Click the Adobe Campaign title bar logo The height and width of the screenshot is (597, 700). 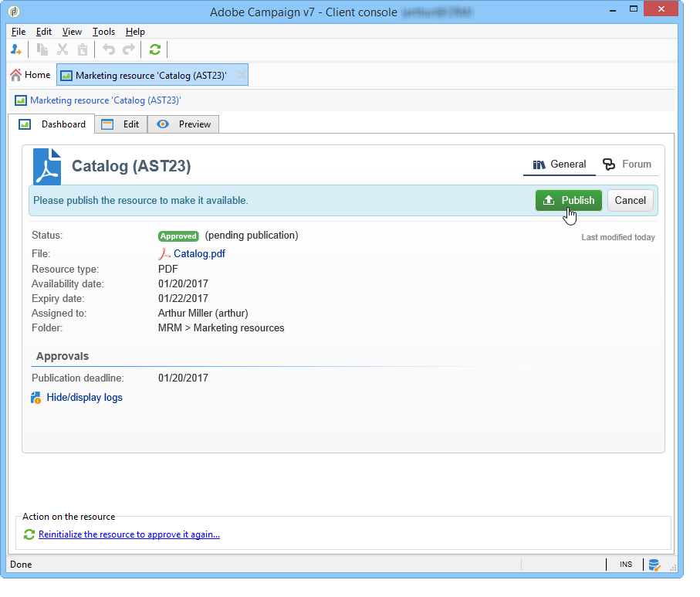tap(15, 12)
